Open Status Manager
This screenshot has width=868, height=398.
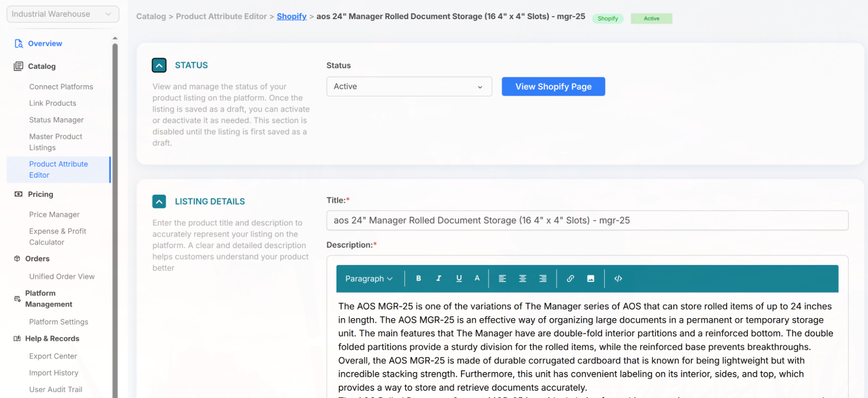point(56,120)
